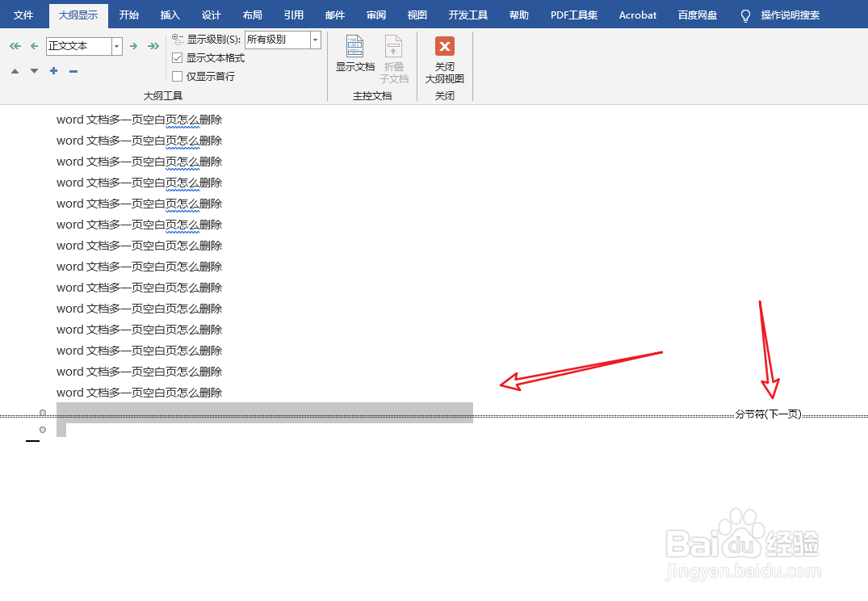Click the Demote single right arrow
The image size is (868, 601).
point(133,46)
